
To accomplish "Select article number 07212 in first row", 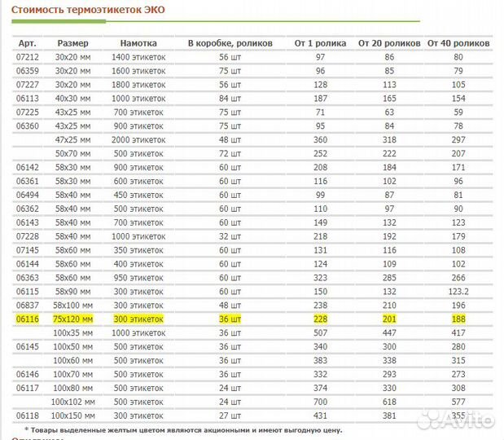I will (27, 56).
